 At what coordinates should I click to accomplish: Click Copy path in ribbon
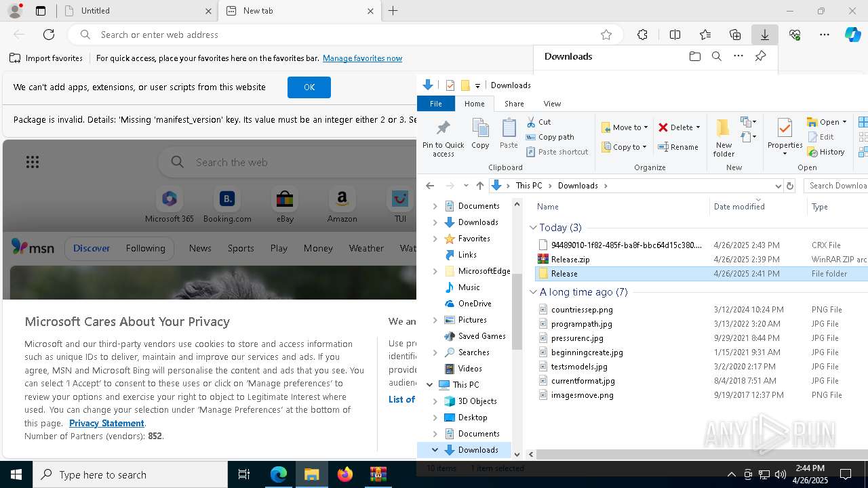click(x=550, y=137)
